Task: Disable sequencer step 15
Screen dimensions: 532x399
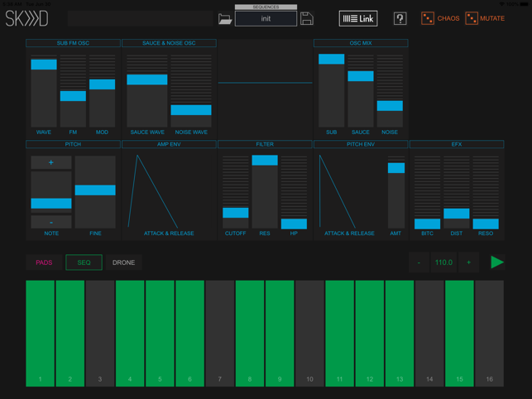Action: coord(459,333)
